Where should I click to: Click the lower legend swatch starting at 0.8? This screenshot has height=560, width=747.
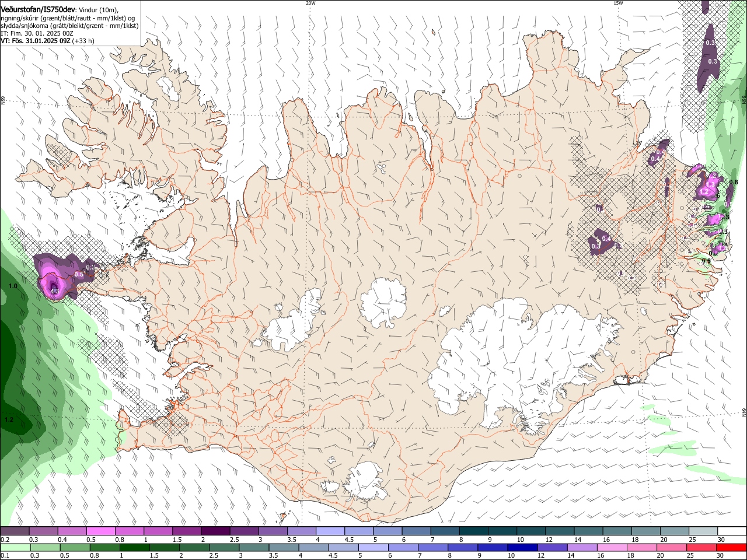(104, 547)
